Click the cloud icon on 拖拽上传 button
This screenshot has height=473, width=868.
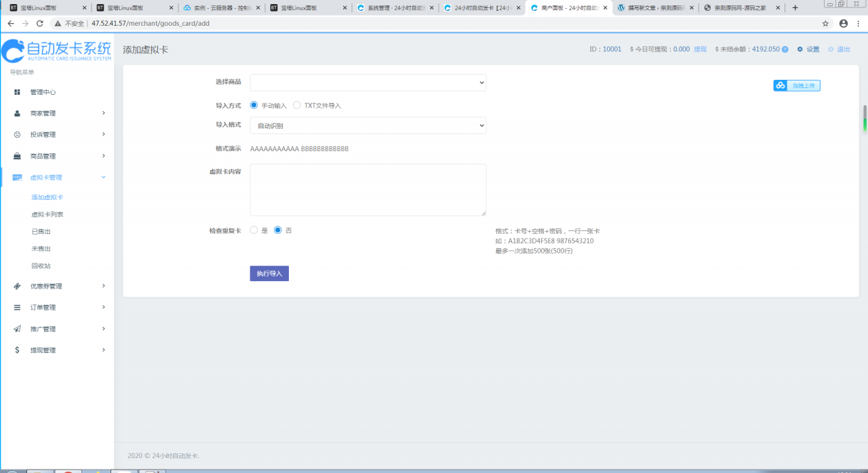(x=781, y=85)
